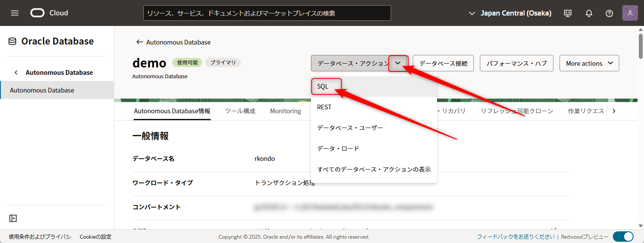Select Autonomous Database item in sidebar

[57, 90]
